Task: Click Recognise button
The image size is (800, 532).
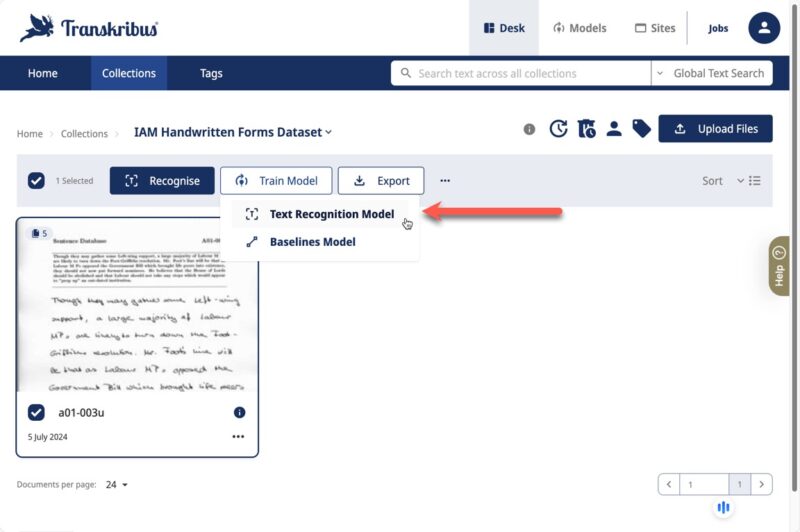Action: (162, 181)
